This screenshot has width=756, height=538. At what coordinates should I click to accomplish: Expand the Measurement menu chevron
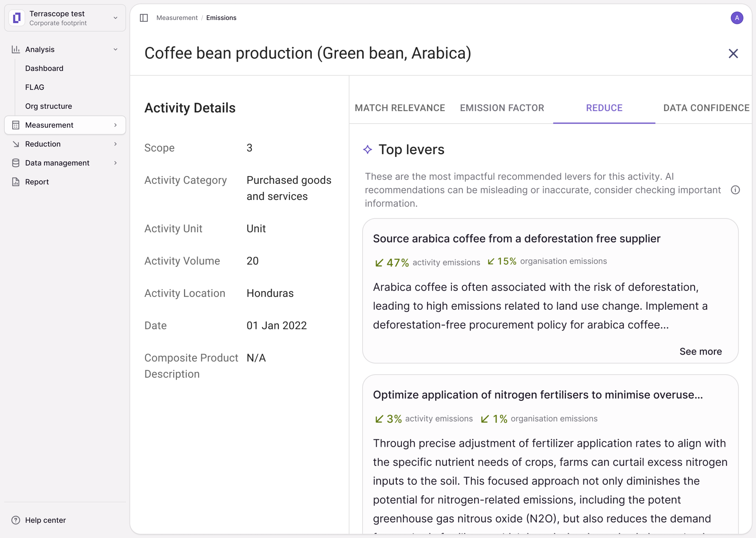coord(115,125)
